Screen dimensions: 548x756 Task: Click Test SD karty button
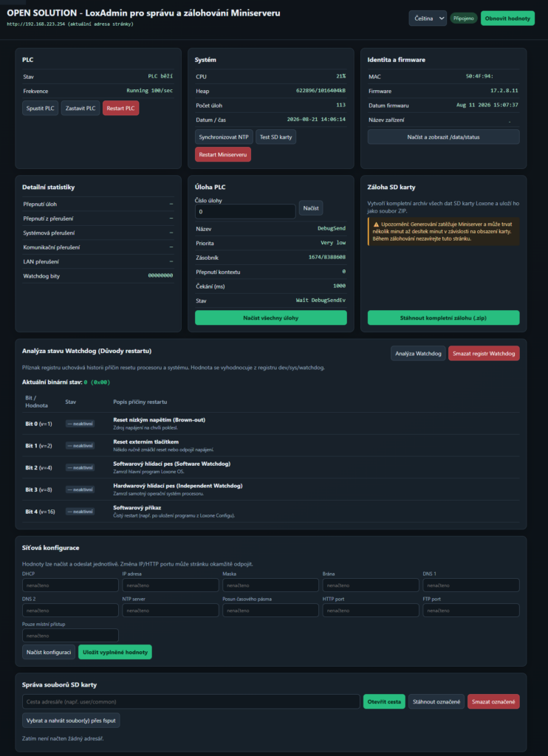(x=276, y=137)
